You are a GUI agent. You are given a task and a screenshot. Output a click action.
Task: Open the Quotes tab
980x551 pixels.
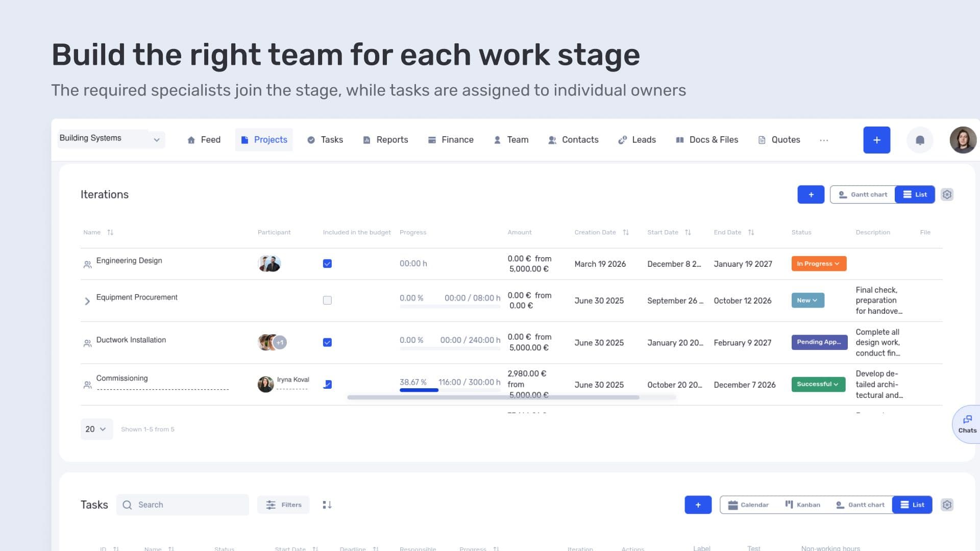(779, 140)
